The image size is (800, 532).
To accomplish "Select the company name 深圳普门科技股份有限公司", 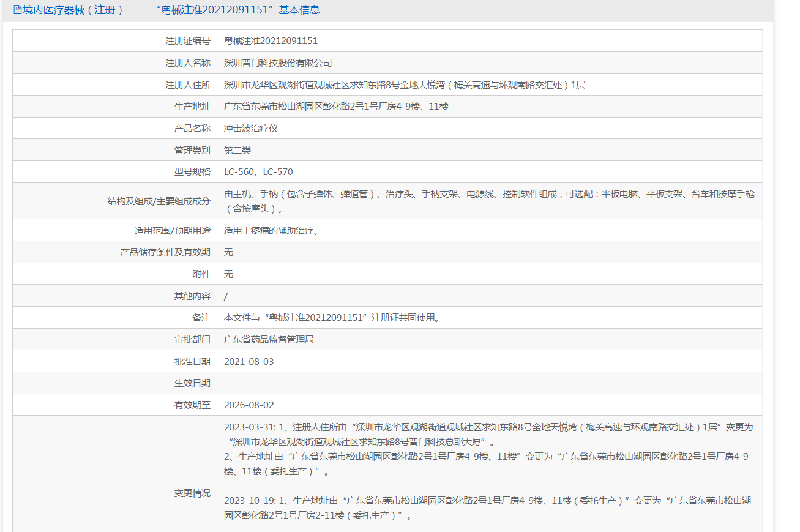I will pos(278,63).
